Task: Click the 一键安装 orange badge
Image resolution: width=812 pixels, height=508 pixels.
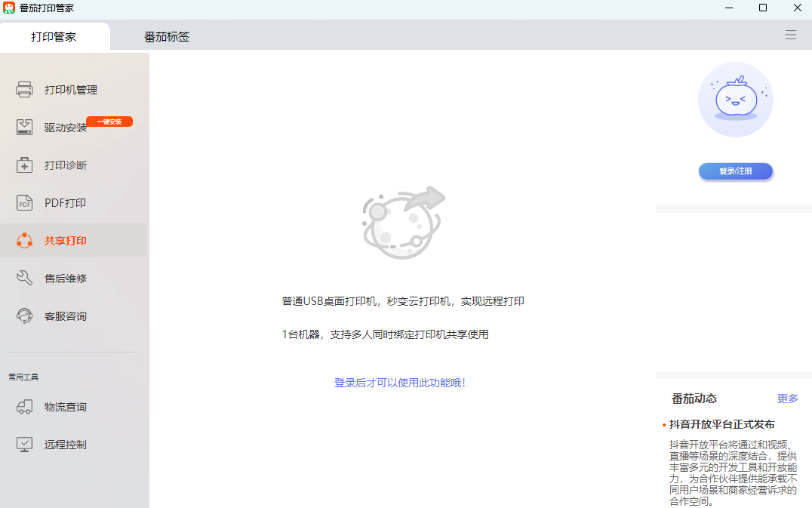Action: [x=109, y=122]
